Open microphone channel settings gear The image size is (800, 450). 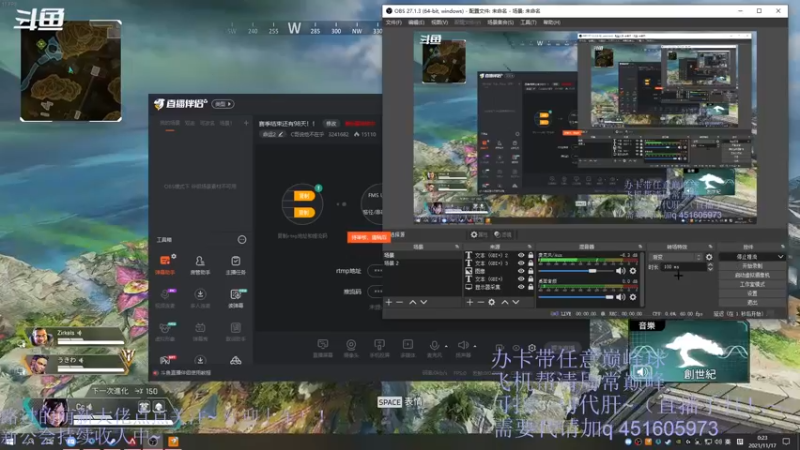(633, 271)
